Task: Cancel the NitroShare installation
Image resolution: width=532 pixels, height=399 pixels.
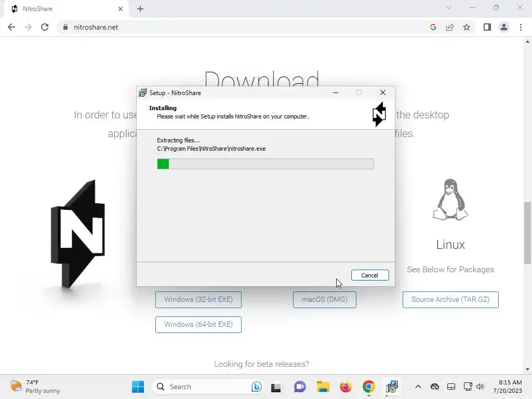Action: coord(370,275)
